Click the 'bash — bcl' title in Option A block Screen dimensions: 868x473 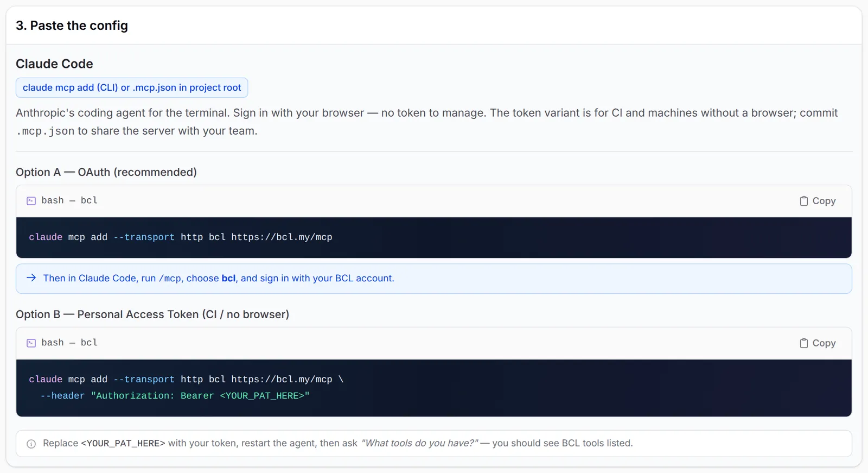(69, 200)
